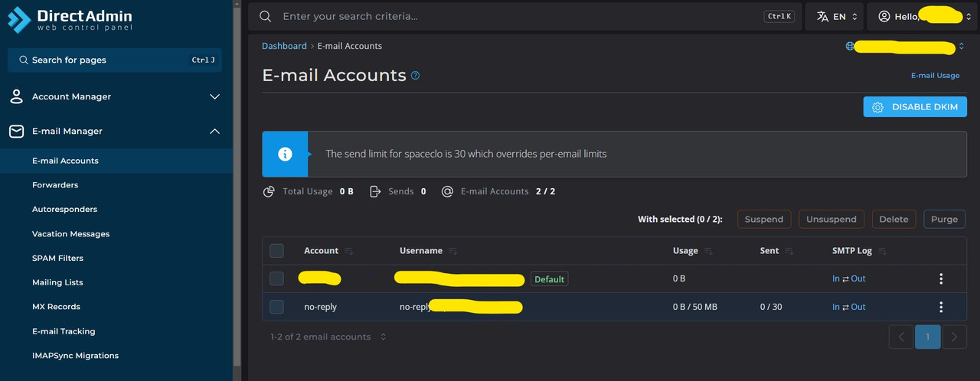Open Vacation Messages in sidebar
Screen dimensions: 980x381
tap(116, 234)
